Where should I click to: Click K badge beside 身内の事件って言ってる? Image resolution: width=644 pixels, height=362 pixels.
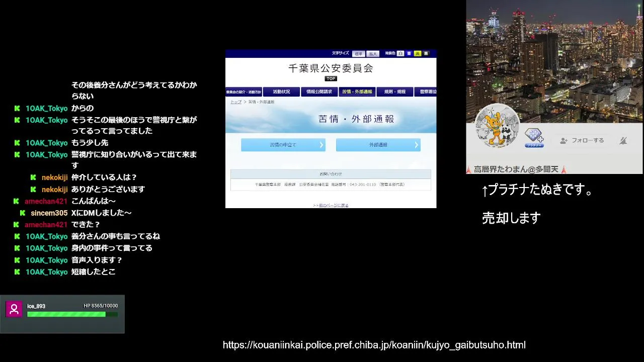pyautogui.click(x=17, y=248)
